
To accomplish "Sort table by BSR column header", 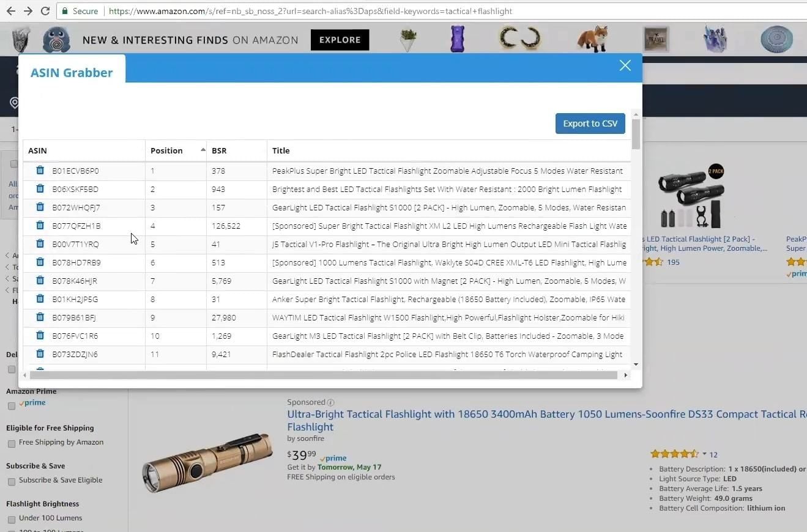I will click(237, 150).
